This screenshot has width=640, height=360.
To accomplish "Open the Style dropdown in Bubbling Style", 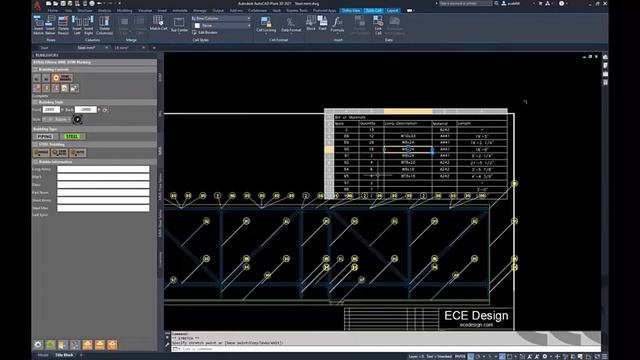I will click(x=56, y=119).
